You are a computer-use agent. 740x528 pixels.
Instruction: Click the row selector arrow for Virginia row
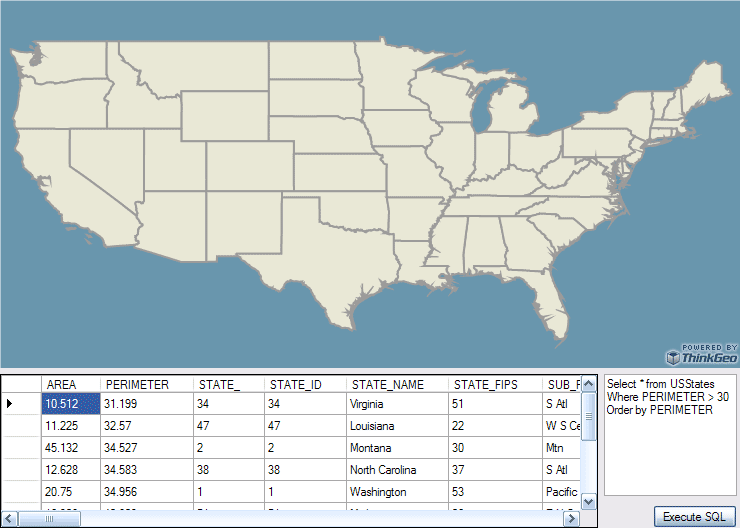[21, 404]
